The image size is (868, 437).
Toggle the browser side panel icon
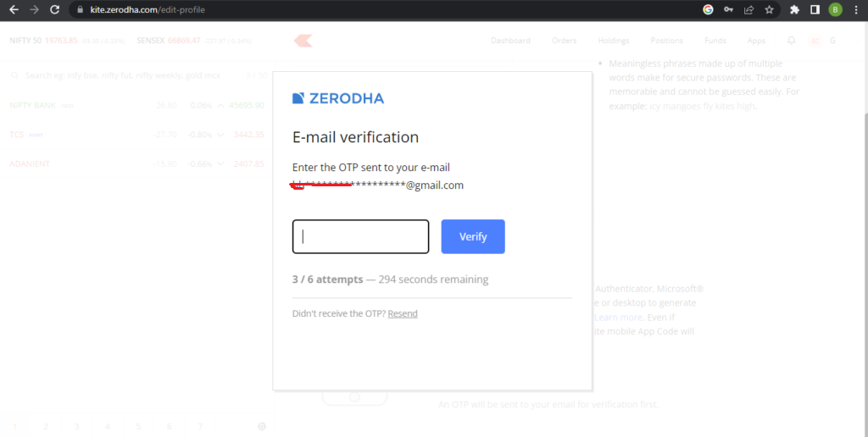coord(815,9)
